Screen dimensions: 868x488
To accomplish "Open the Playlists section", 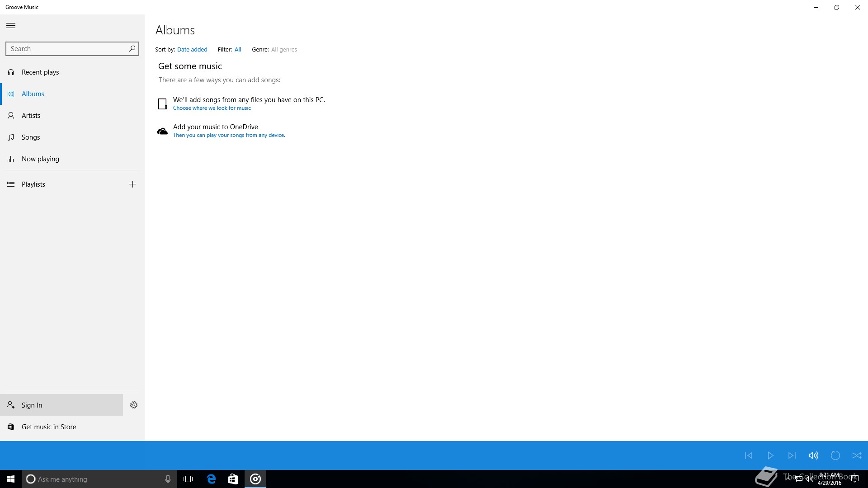I will coord(61,184).
